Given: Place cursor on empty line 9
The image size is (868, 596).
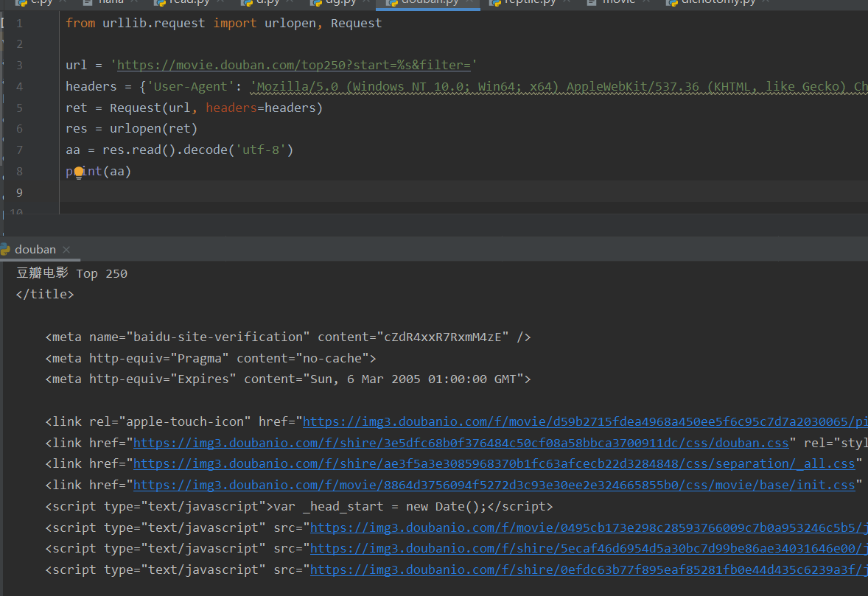Looking at the screenshot, I should 464,192.
